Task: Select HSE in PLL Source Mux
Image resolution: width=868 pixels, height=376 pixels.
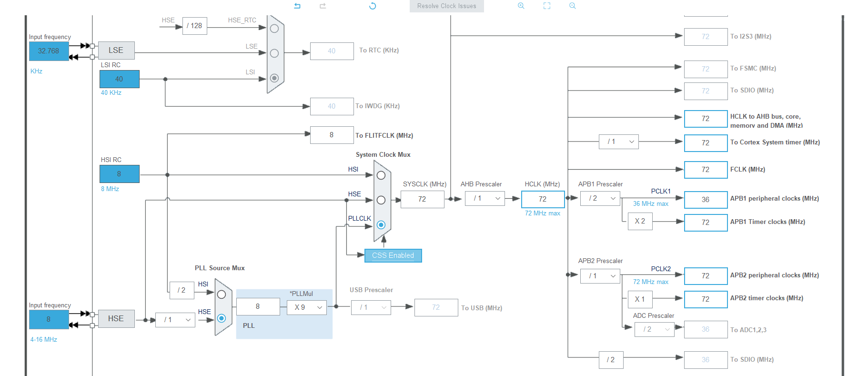Action: point(222,318)
